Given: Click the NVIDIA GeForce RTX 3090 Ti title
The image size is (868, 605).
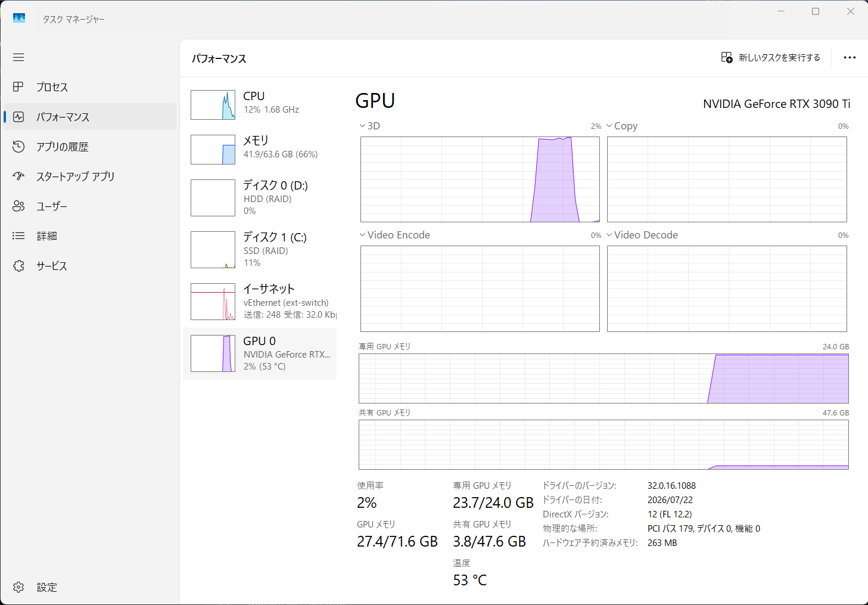Looking at the screenshot, I should click(777, 104).
